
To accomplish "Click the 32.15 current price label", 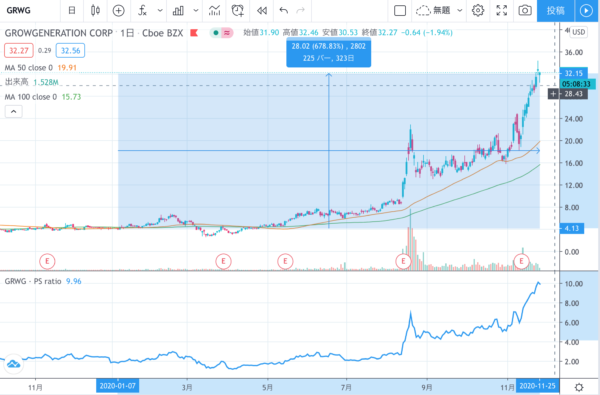I will point(573,73).
